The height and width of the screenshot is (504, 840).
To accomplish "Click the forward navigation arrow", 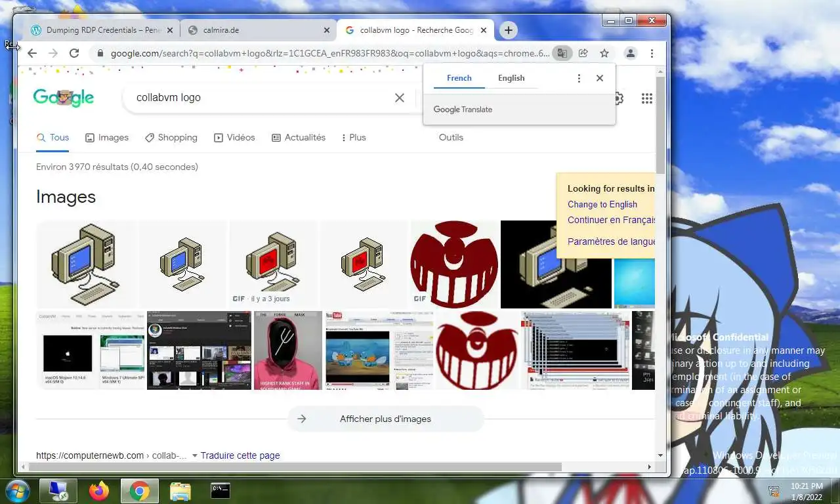I will (53, 53).
